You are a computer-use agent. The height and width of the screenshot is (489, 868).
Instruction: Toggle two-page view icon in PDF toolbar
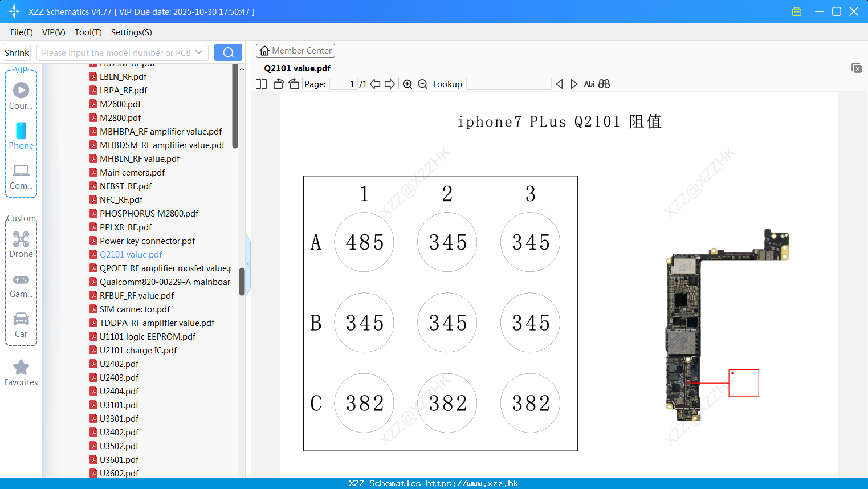pos(262,84)
